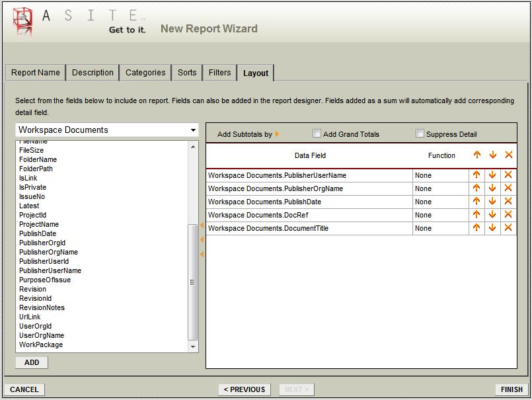532x400 pixels.
Task: Remove the DocumentTitle field row
Action: [x=508, y=228]
